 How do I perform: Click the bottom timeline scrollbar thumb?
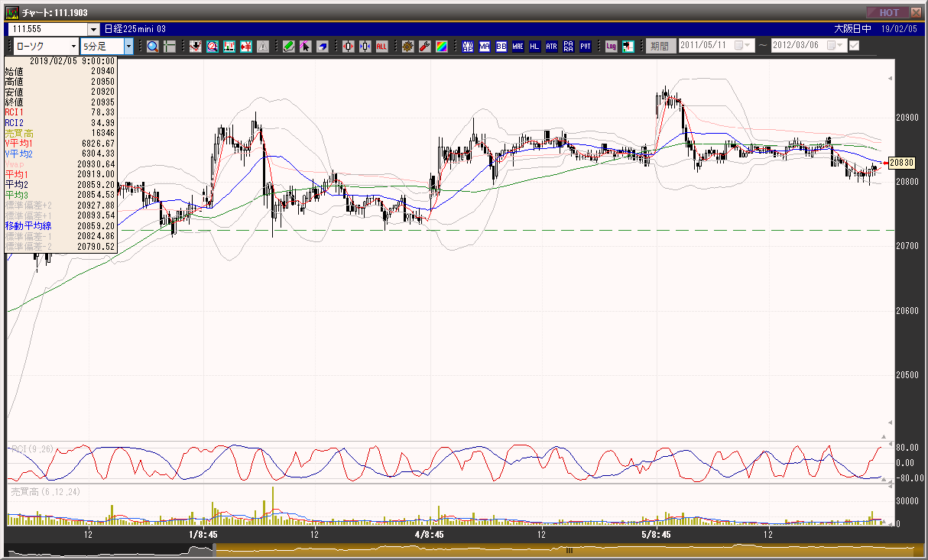pyautogui.click(x=569, y=549)
